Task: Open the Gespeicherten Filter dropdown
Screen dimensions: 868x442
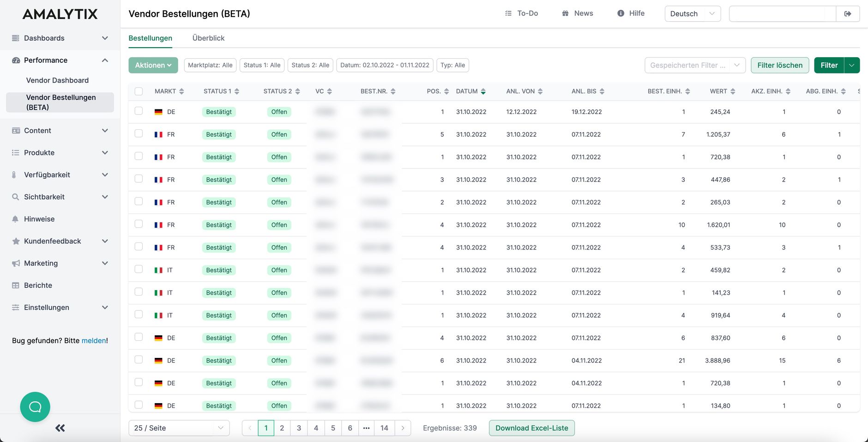Action: (695, 65)
